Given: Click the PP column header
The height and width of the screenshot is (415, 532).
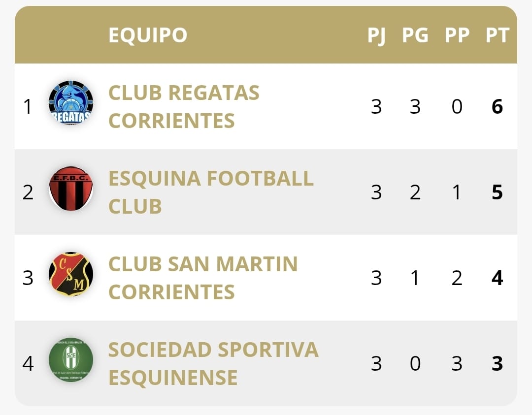Looking at the screenshot, I should [457, 35].
